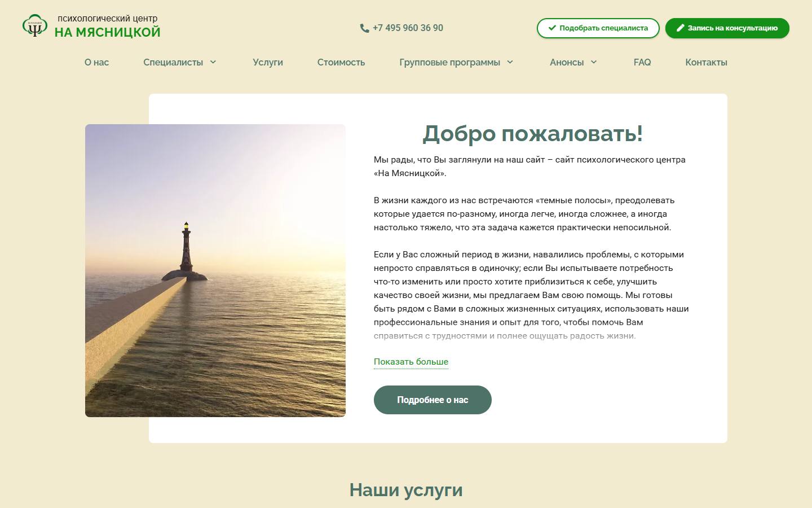
Task: Click the pencil icon in Запись на консультацию
Action: click(680, 28)
